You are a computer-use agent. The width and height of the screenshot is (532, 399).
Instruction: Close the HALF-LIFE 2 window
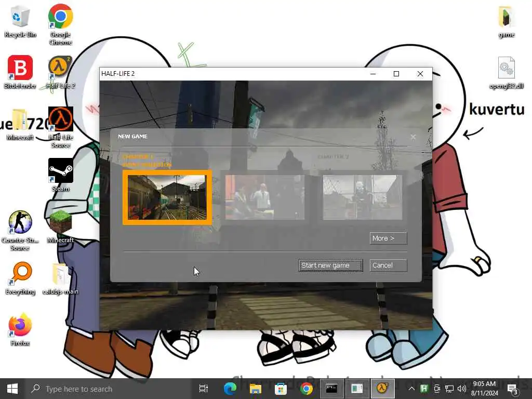[420, 74]
